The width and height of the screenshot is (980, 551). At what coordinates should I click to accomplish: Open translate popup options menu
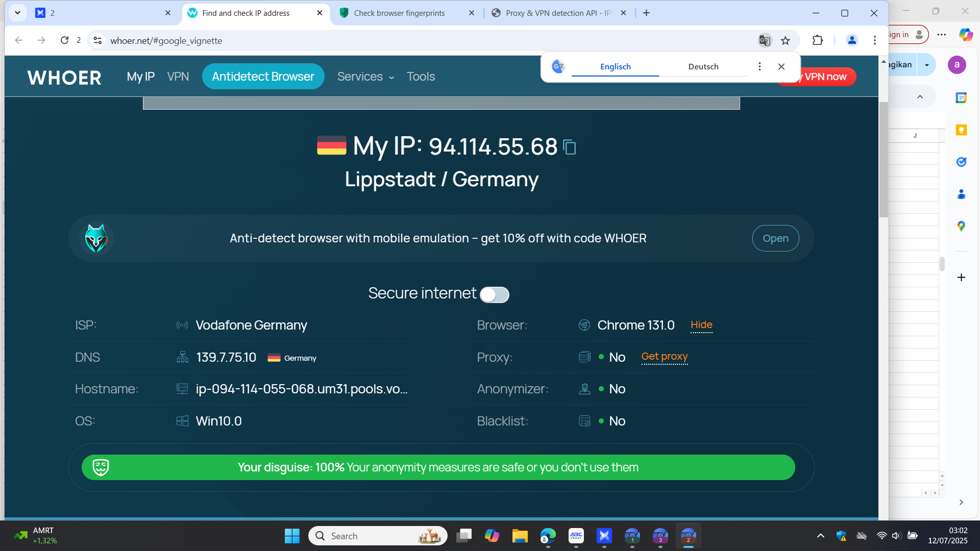[759, 66]
